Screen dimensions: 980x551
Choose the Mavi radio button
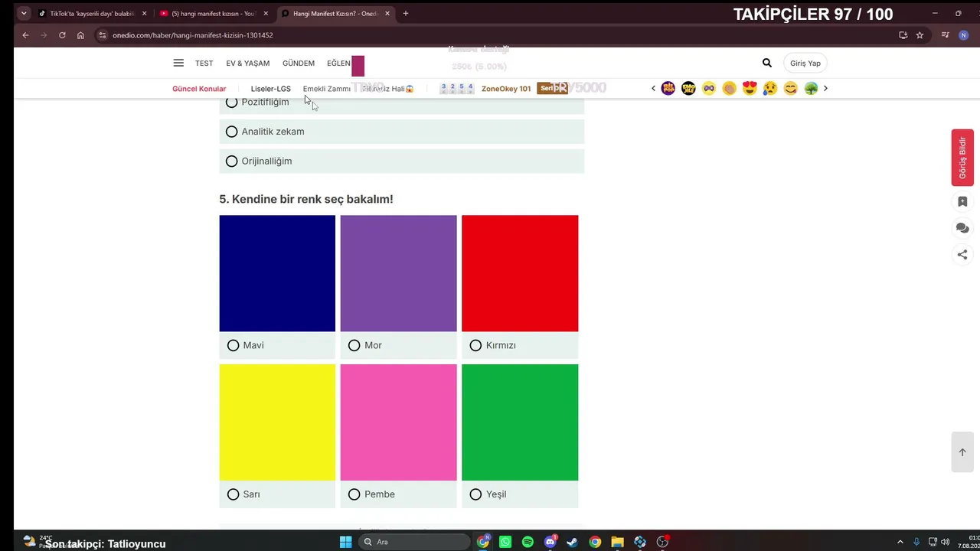[x=233, y=346]
